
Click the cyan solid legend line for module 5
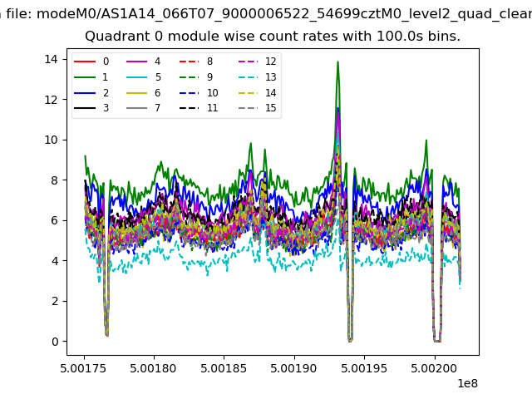point(137,77)
